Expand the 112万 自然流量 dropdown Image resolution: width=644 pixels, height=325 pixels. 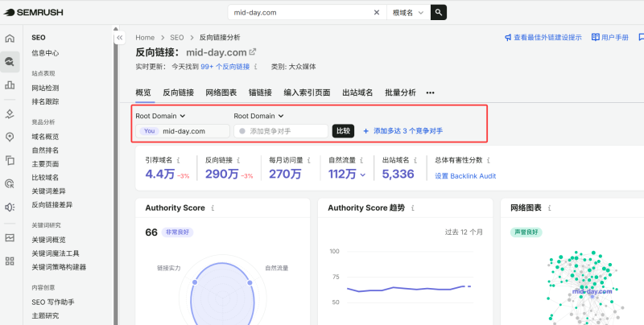(347, 174)
